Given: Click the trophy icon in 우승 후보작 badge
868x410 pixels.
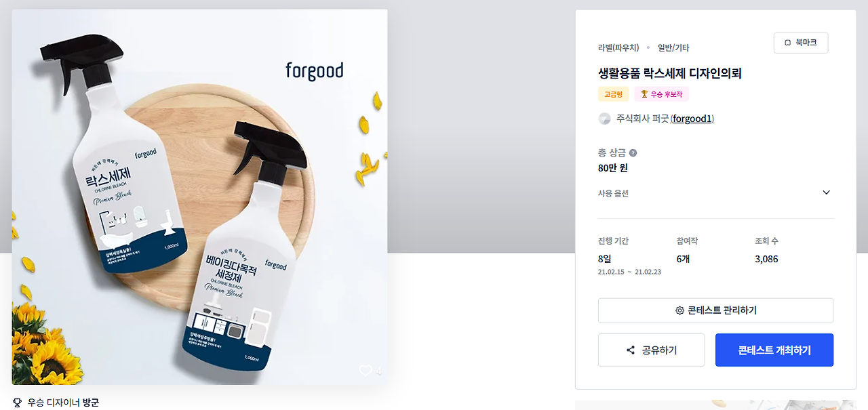Looking at the screenshot, I should click(644, 94).
